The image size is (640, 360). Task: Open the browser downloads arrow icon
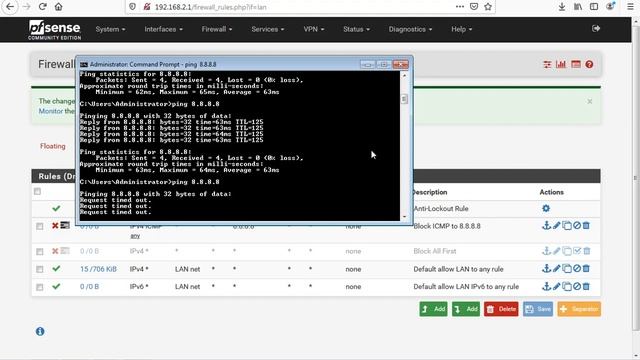[562, 7]
